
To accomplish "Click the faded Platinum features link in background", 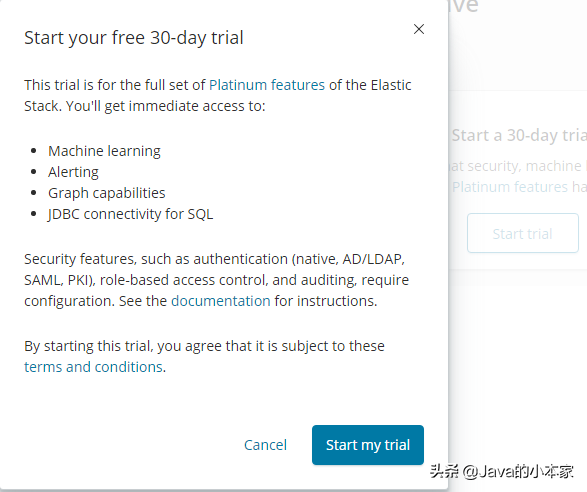I will [510, 187].
